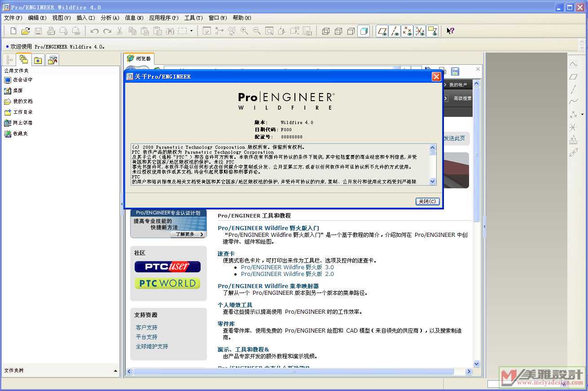The width and height of the screenshot is (588, 391).
Task: Open the 插入 (Insert) menu
Action: pyautogui.click(x=86, y=18)
